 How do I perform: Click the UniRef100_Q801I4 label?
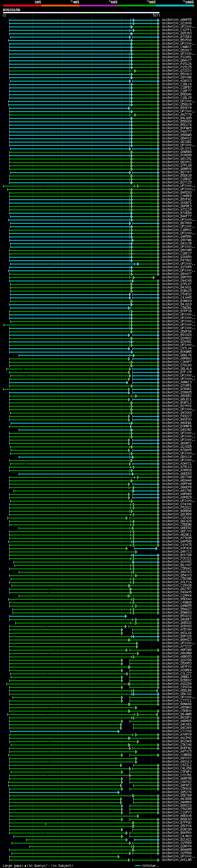[177, 457]
